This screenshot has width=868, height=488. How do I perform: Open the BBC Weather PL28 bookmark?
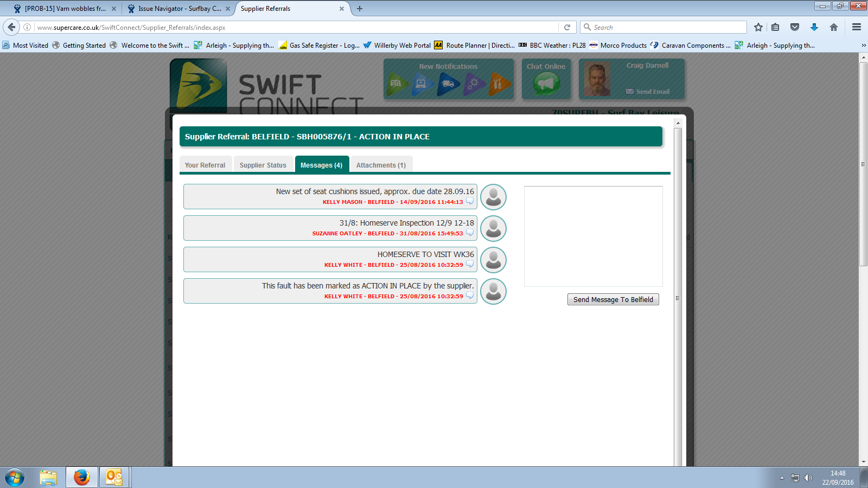[x=552, y=46]
